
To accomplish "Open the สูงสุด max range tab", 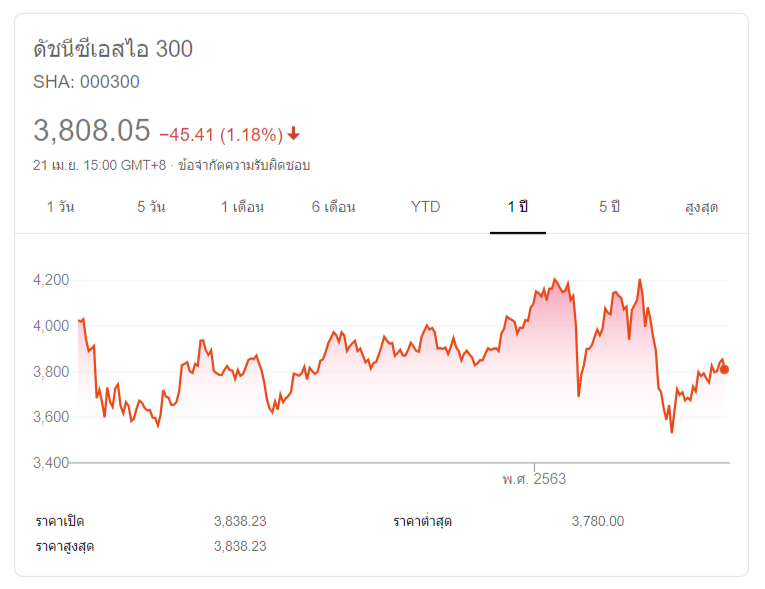I will click(701, 207).
